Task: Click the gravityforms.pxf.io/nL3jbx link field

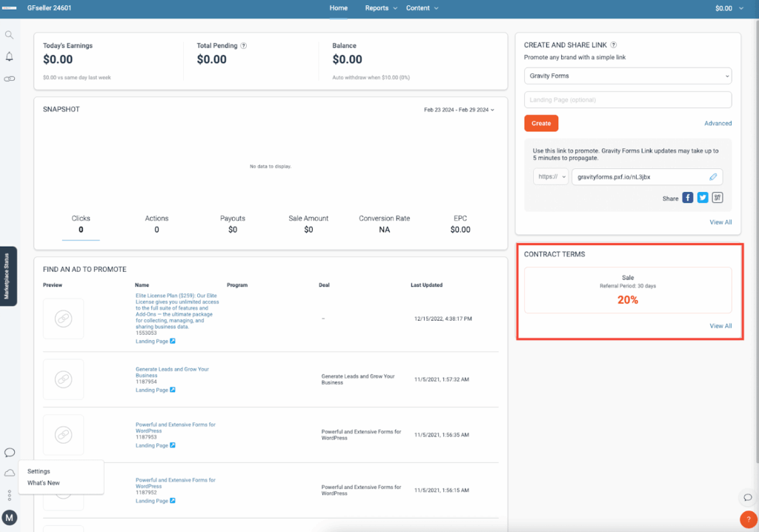Action: point(647,176)
